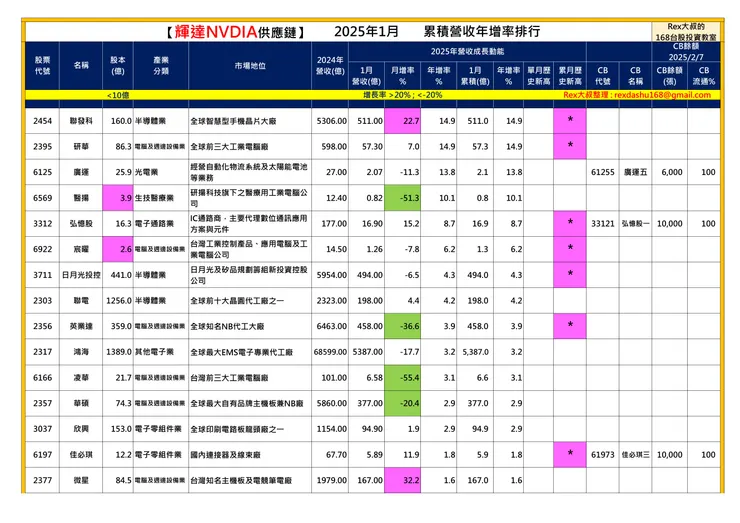Click the 國內連接器及線束廠 description

click(225, 455)
